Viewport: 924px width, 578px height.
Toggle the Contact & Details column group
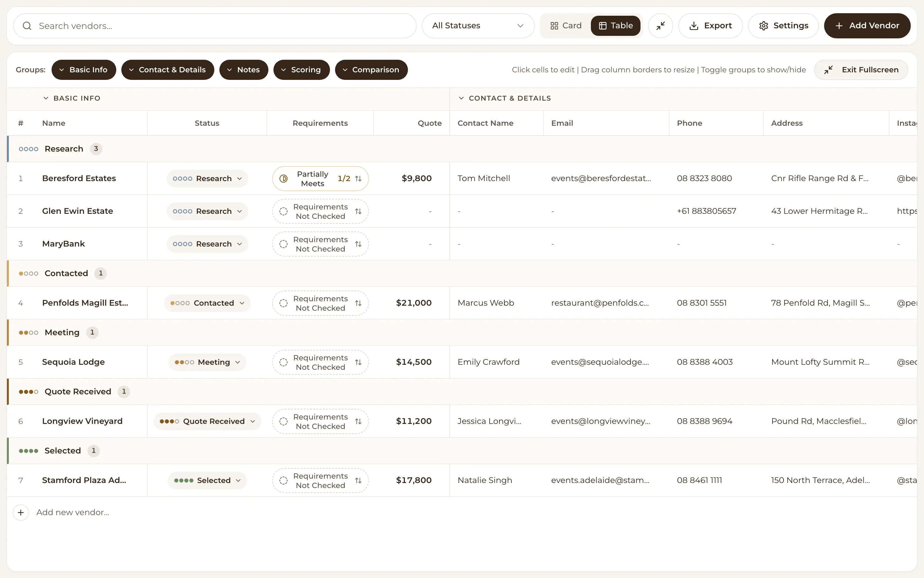point(168,69)
